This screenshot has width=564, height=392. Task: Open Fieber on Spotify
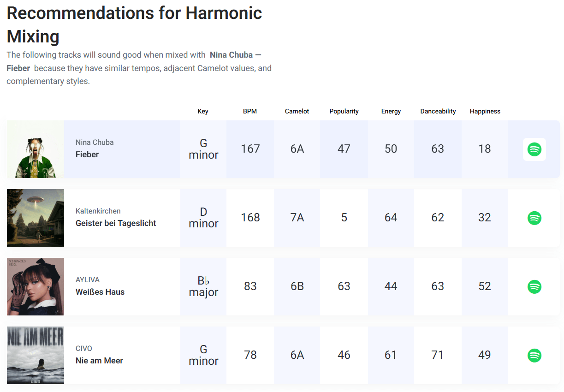click(534, 149)
